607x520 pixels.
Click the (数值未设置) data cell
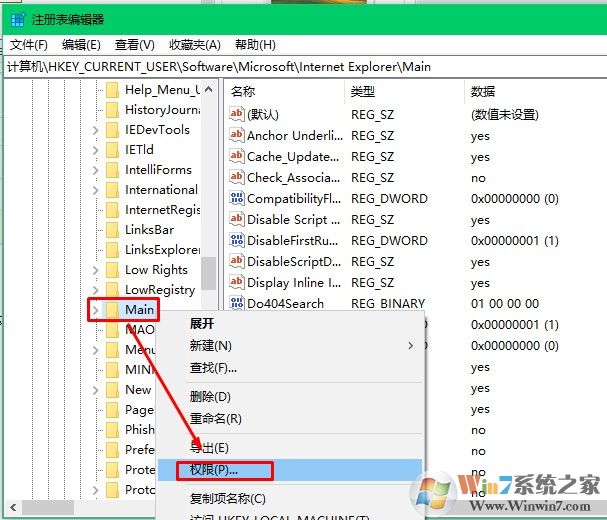tap(505, 115)
